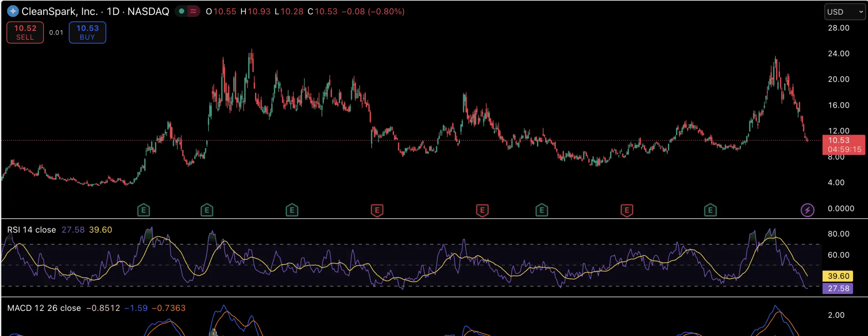Screen dimensions: 868x336
Task: Click the CleanSpark logo icon
Action: pyautogui.click(x=13, y=11)
